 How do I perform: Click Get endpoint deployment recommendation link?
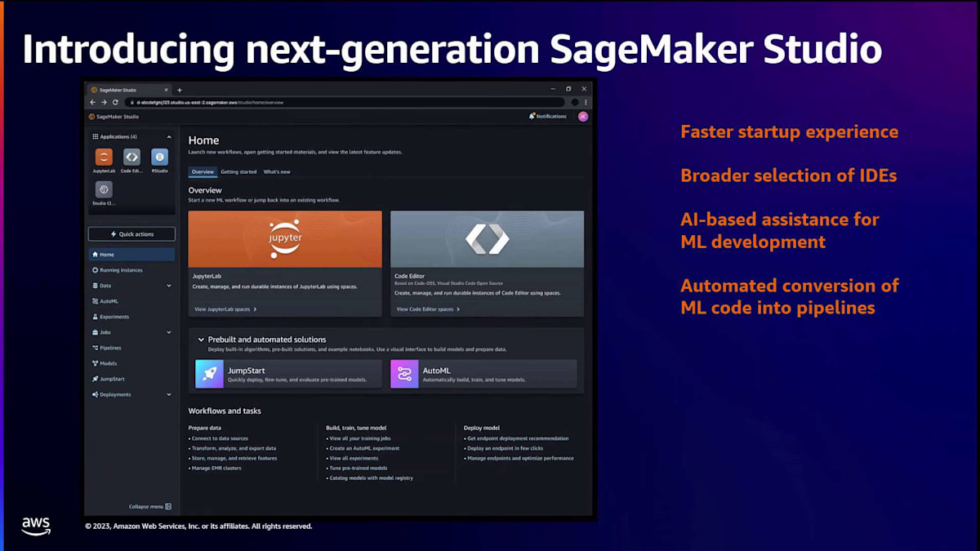(x=516, y=438)
